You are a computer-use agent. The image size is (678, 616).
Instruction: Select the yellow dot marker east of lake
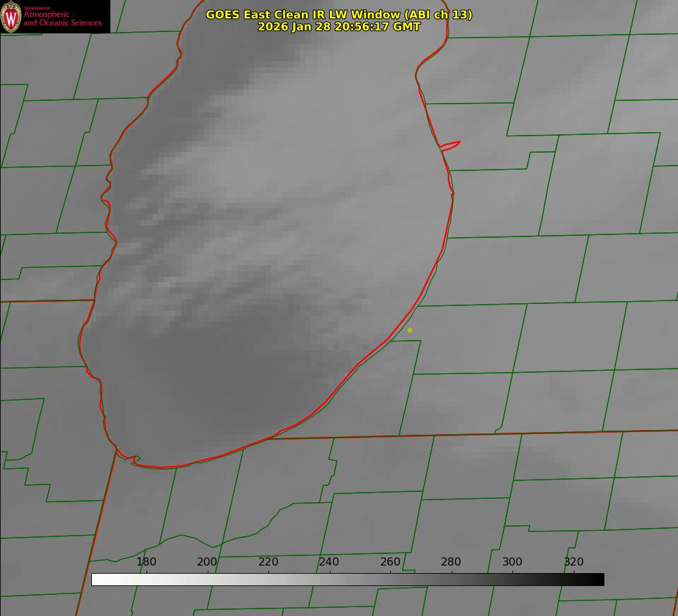[x=410, y=330]
